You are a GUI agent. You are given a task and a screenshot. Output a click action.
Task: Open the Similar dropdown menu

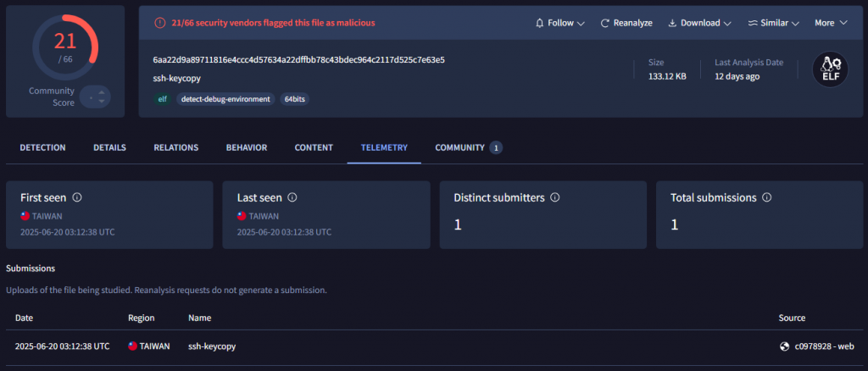coord(773,23)
